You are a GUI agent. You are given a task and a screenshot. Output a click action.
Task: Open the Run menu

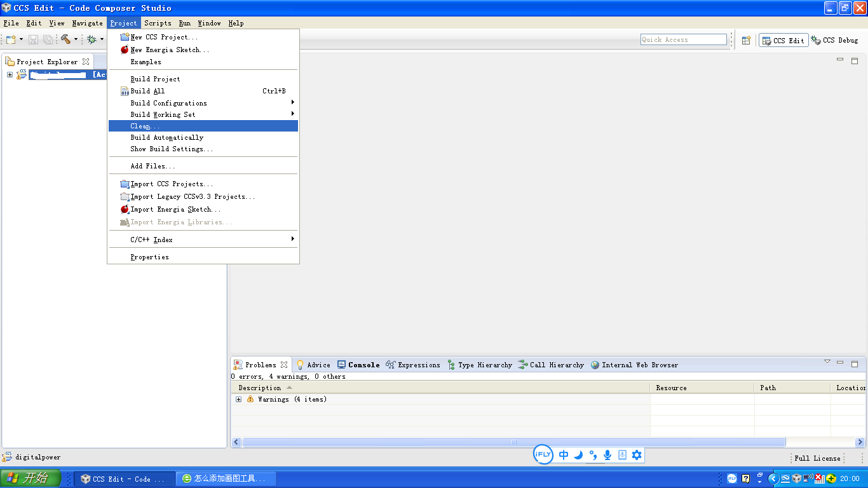[184, 23]
